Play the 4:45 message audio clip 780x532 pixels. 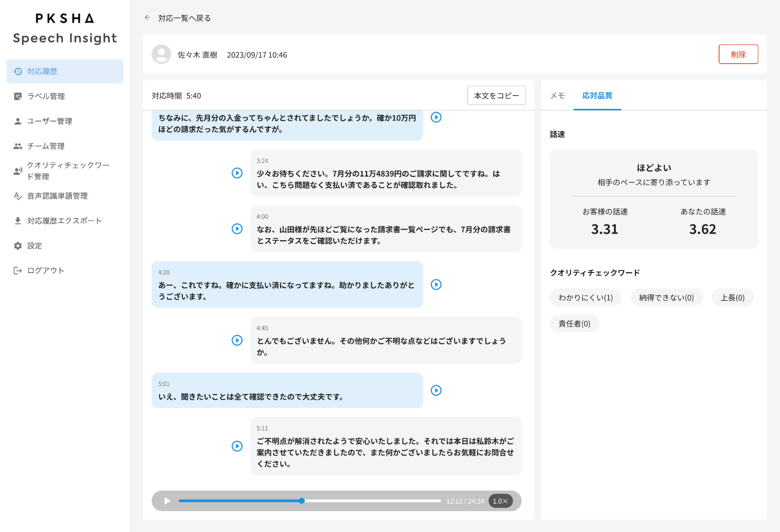(x=237, y=340)
